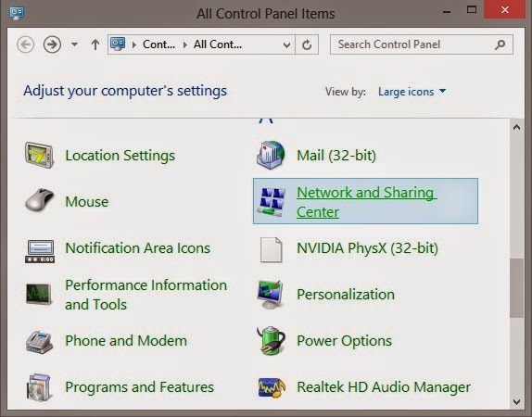This screenshot has height=417, width=532.
Task: Click the title bar Control Panel icon
Action: [x=17, y=13]
